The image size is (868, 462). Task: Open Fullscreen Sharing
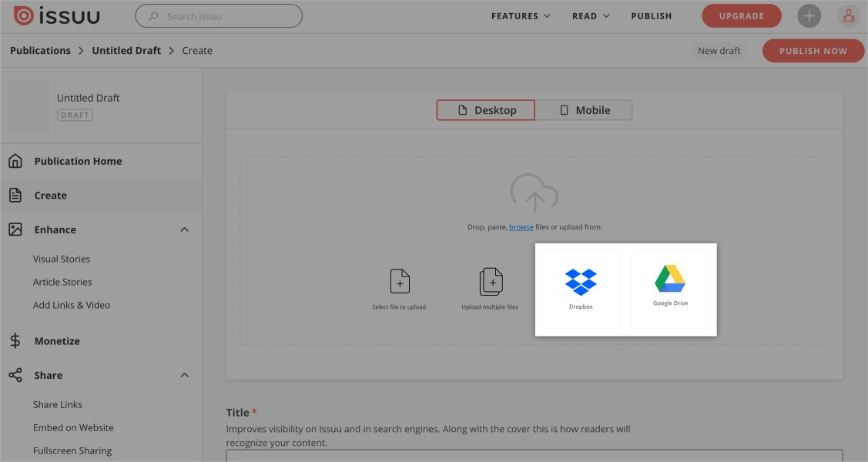coord(72,451)
